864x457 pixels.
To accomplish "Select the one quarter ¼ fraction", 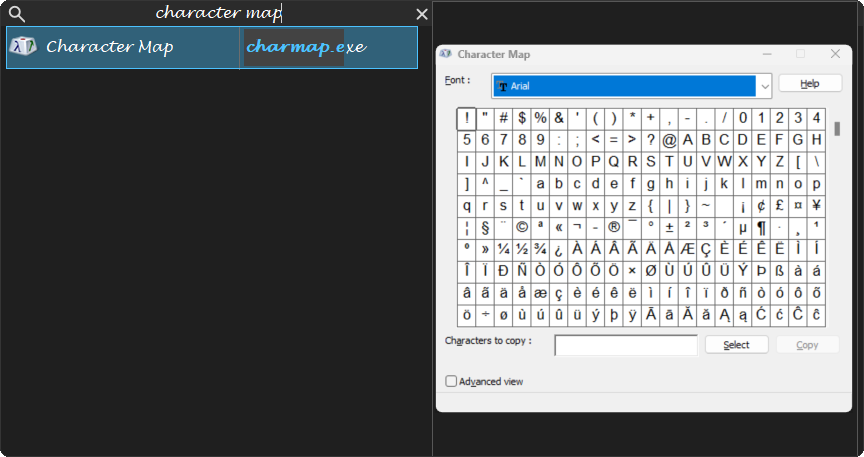I will 504,250.
